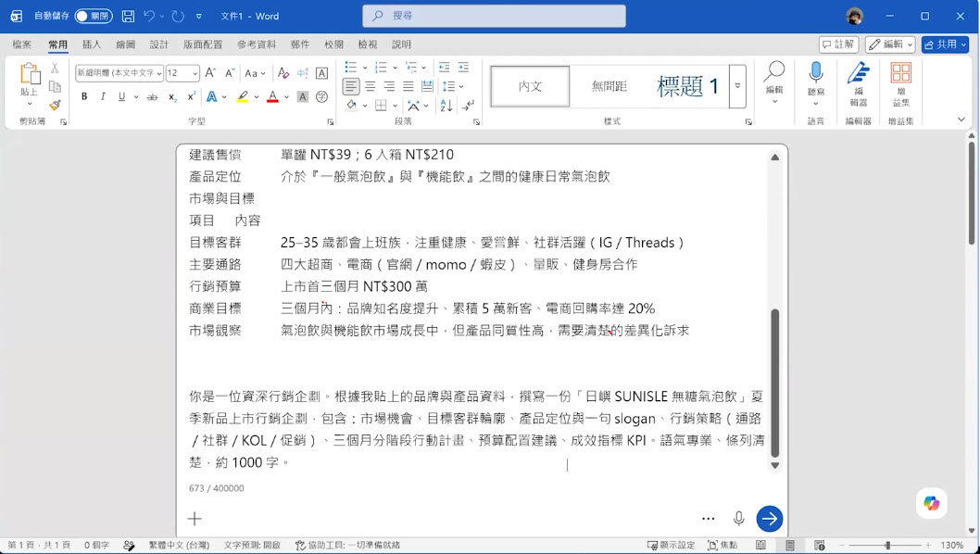Click the search box in title bar

494,17
